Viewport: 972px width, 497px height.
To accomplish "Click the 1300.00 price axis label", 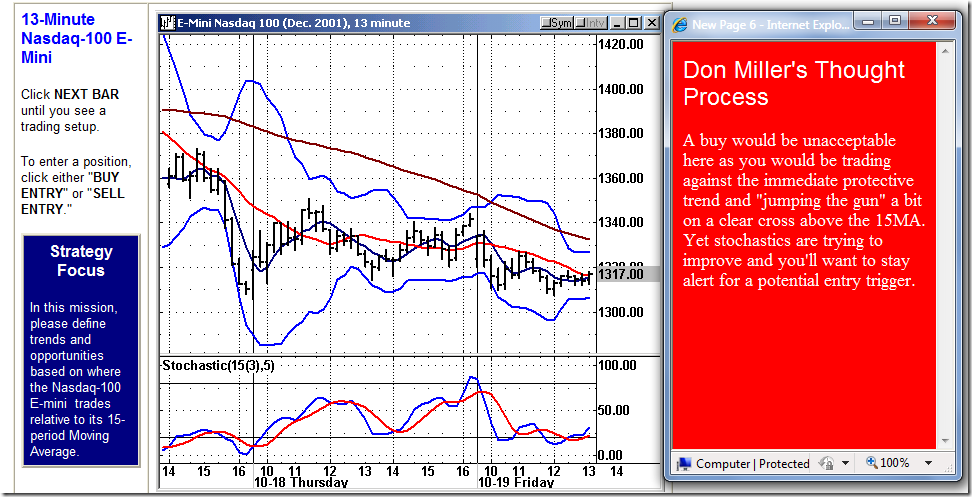I will click(x=619, y=312).
